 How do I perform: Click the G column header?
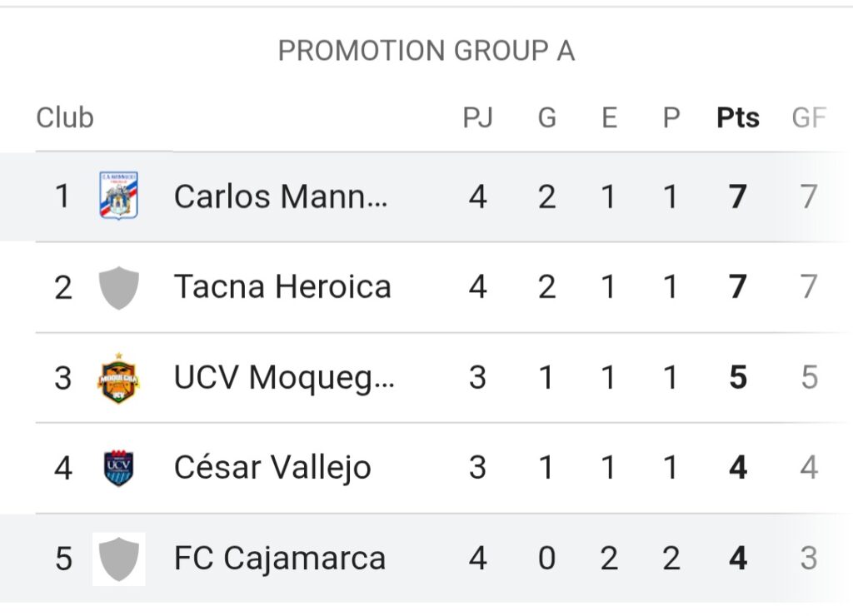546,117
